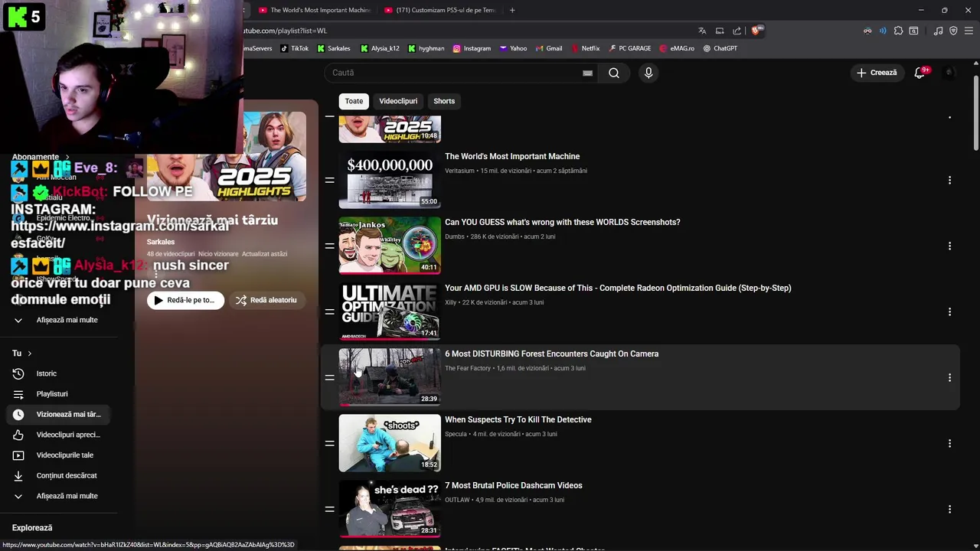Open Vizionează mai târziu in the sidebar
The height and width of the screenshot is (551, 980).
coord(59,414)
